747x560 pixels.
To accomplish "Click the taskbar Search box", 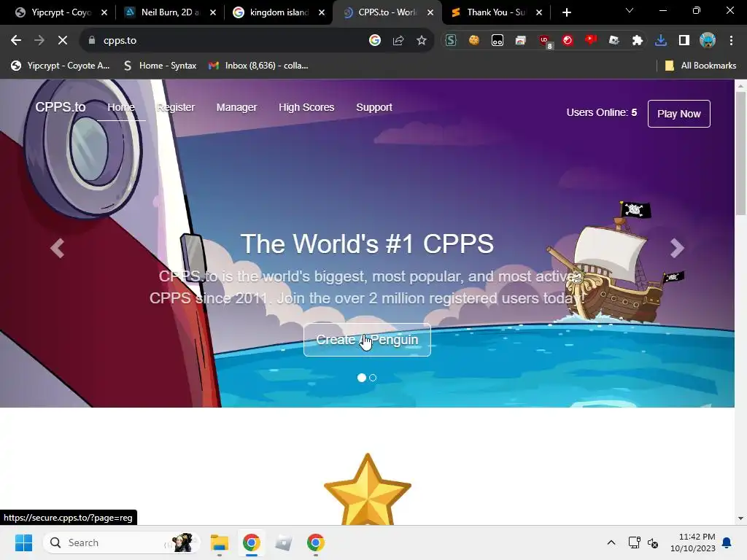I will (122, 542).
